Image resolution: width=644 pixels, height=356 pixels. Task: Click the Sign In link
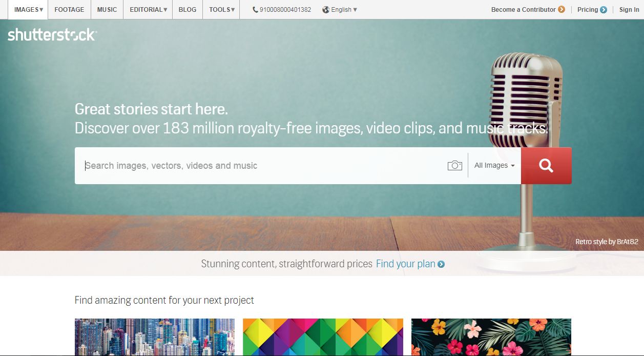coord(629,10)
